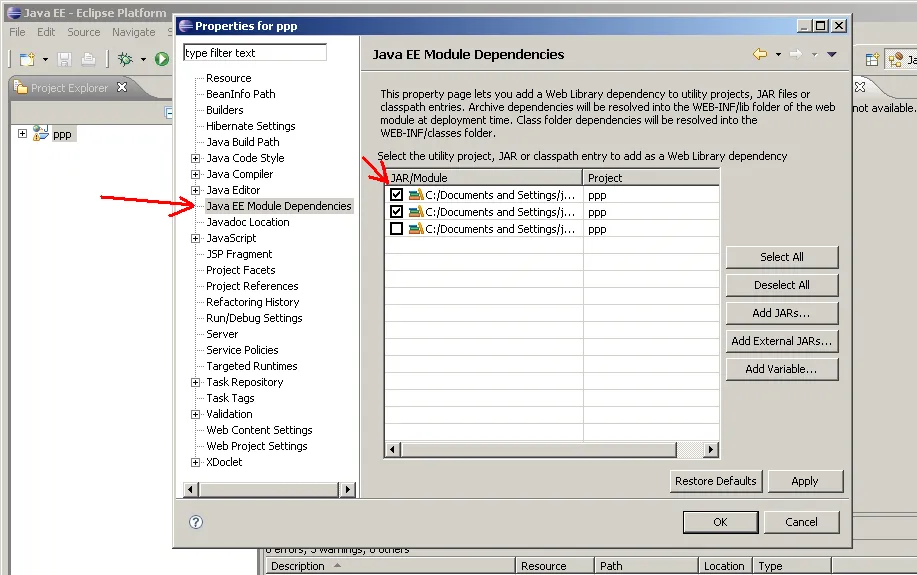This screenshot has height=575, width=917.
Task: Open the Navigate menu
Action: 133,32
